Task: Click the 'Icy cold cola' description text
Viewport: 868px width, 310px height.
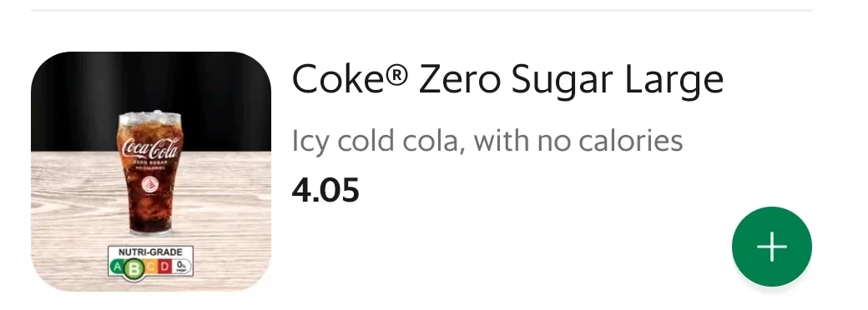Action: (x=487, y=141)
